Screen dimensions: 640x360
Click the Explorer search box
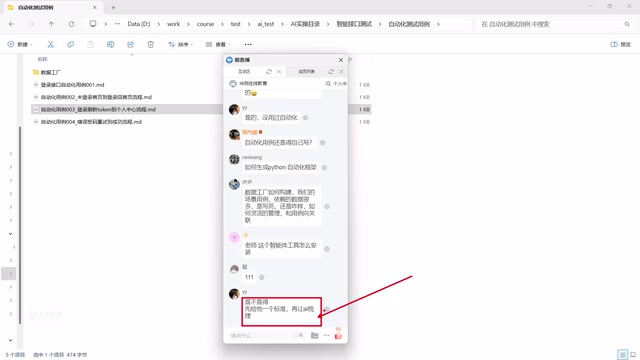tap(555, 24)
